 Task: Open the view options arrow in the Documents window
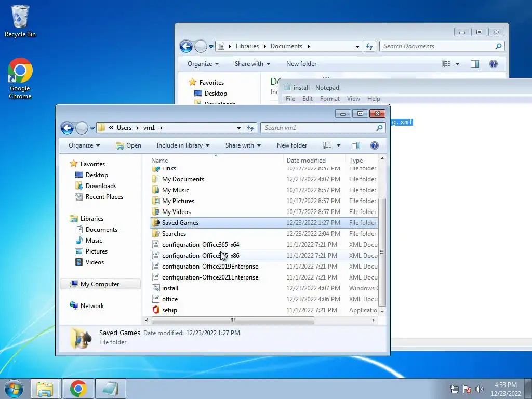tap(457, 64)
